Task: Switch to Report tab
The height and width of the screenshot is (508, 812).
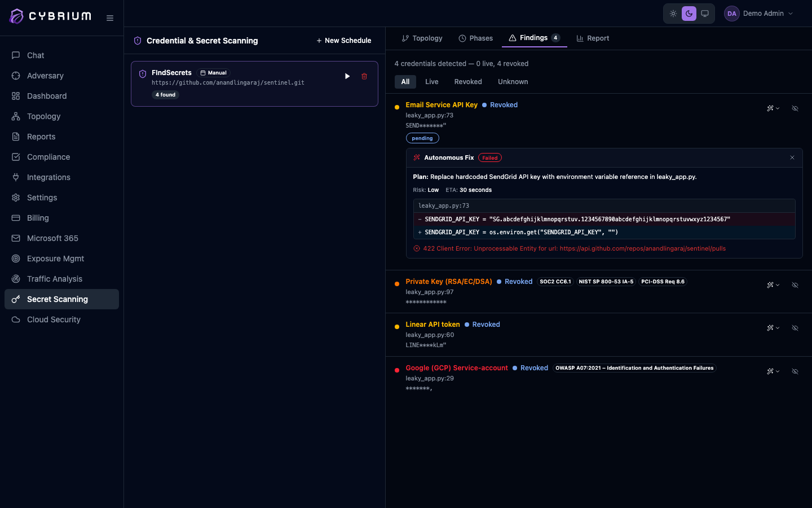Action: (593, 38)
